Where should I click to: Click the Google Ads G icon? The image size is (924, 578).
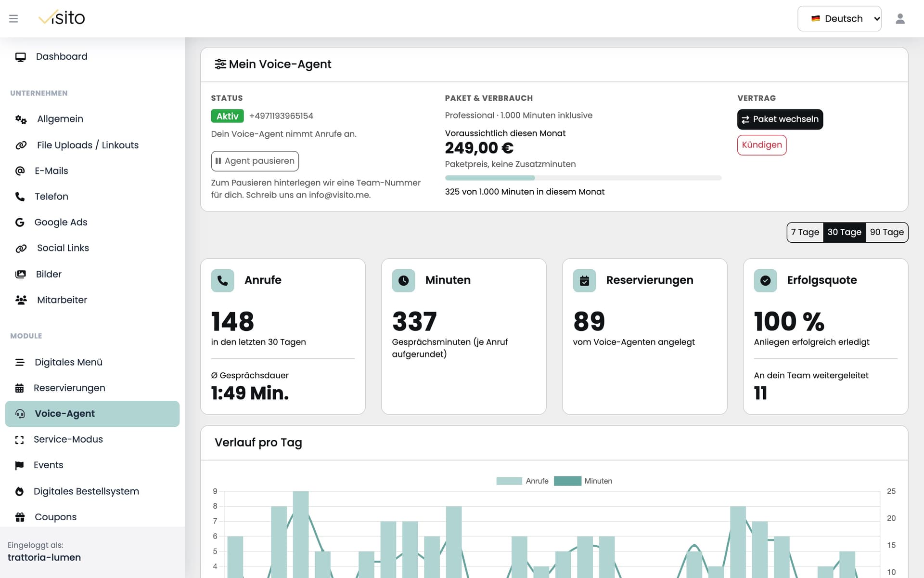(x=20, y=222)
